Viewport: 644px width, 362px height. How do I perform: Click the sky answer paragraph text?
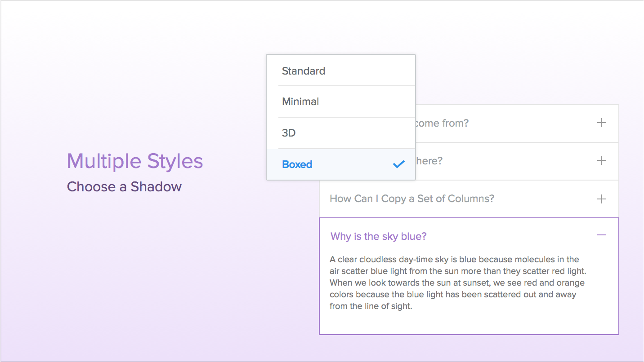(457, 283)
